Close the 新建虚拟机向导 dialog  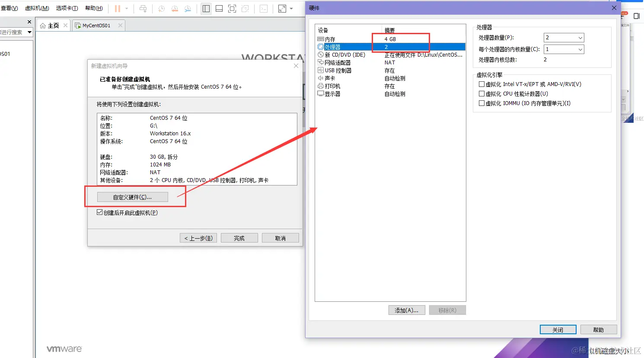coord(296,66)
